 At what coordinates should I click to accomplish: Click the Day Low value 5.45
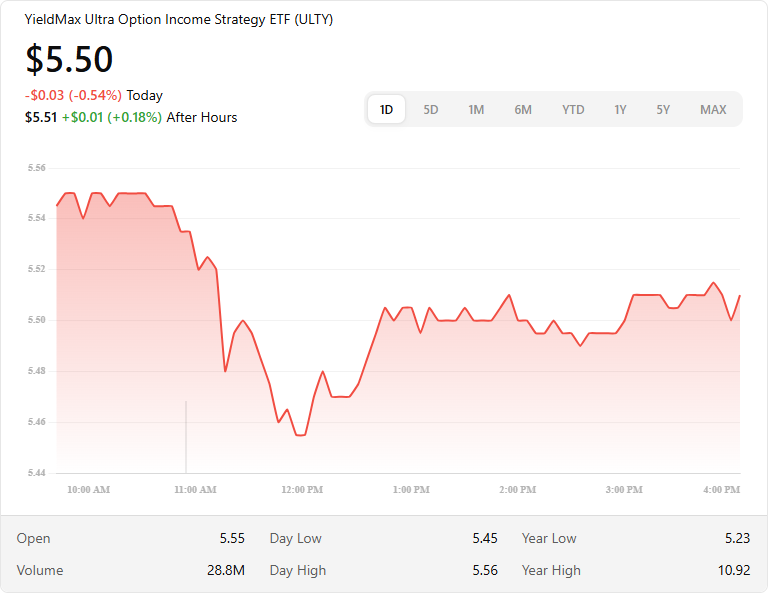pos(485,538)
